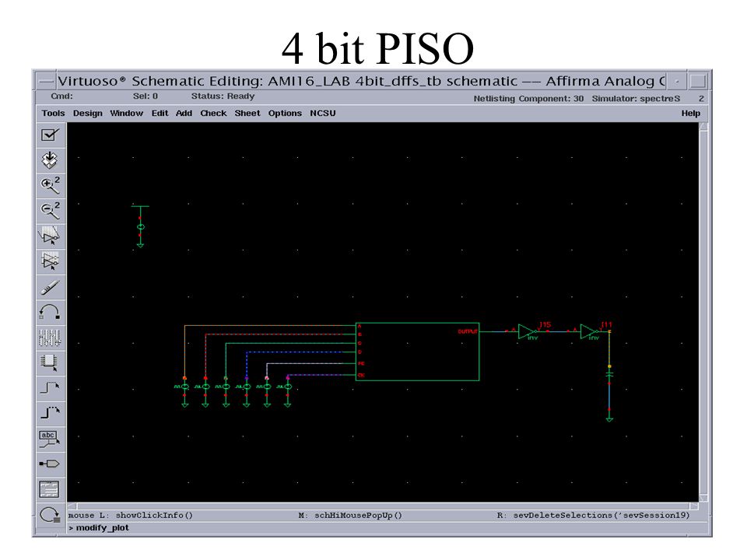Open the Sheet menu
Viewport: 747px width, 560px height.
click(x=247, y=114)
